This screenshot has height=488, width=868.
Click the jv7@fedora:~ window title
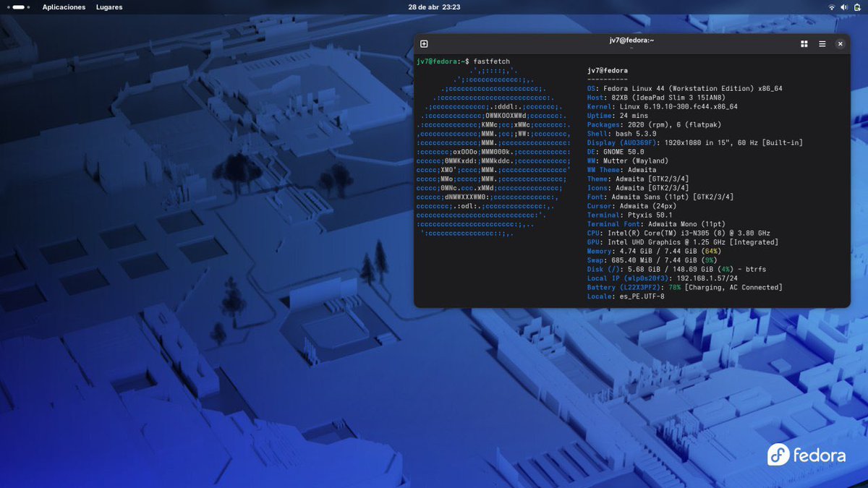[631, 40]
